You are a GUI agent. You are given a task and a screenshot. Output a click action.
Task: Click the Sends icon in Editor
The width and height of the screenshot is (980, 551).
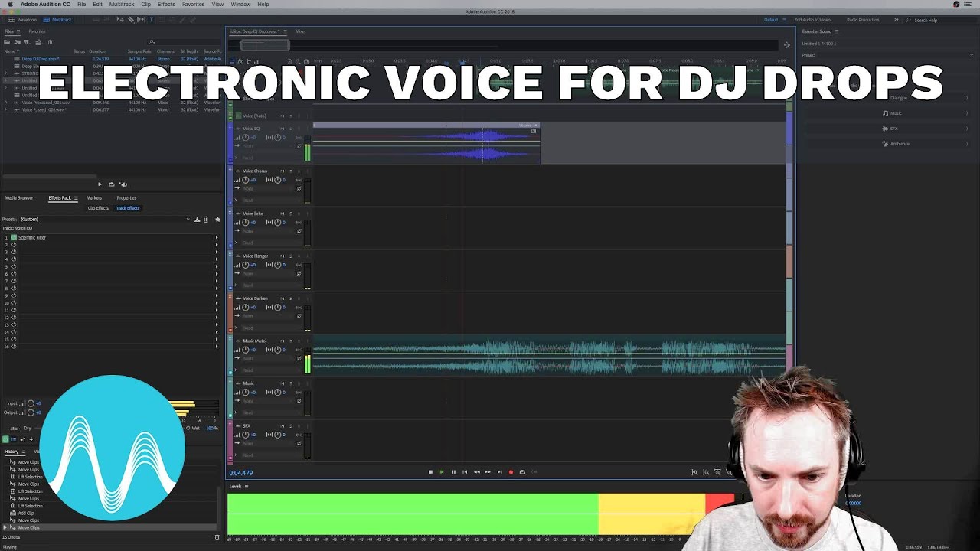249,61
